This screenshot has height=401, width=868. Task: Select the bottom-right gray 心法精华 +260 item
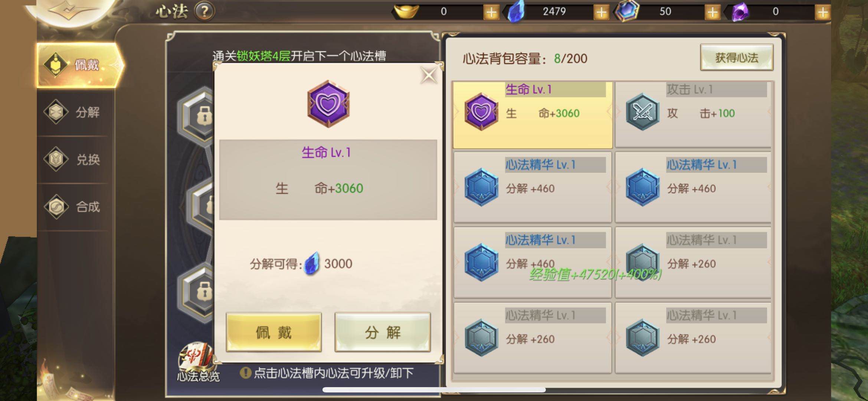[693, 337]
